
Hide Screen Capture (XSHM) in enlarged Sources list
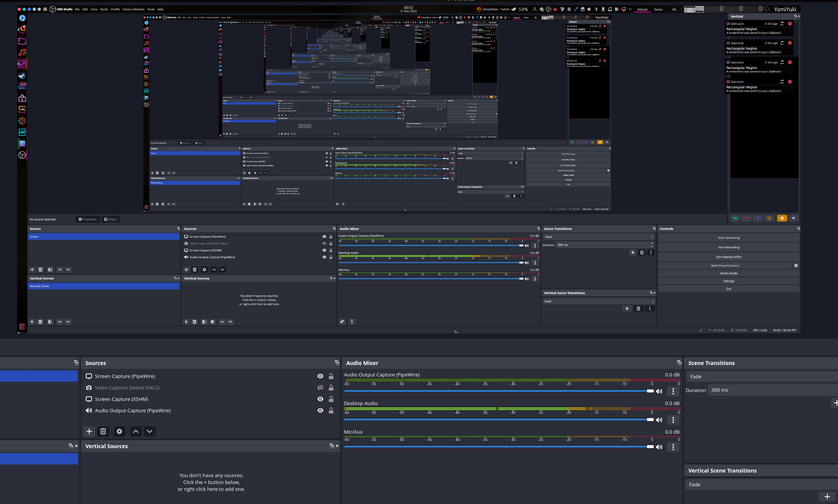click(320, 399)
